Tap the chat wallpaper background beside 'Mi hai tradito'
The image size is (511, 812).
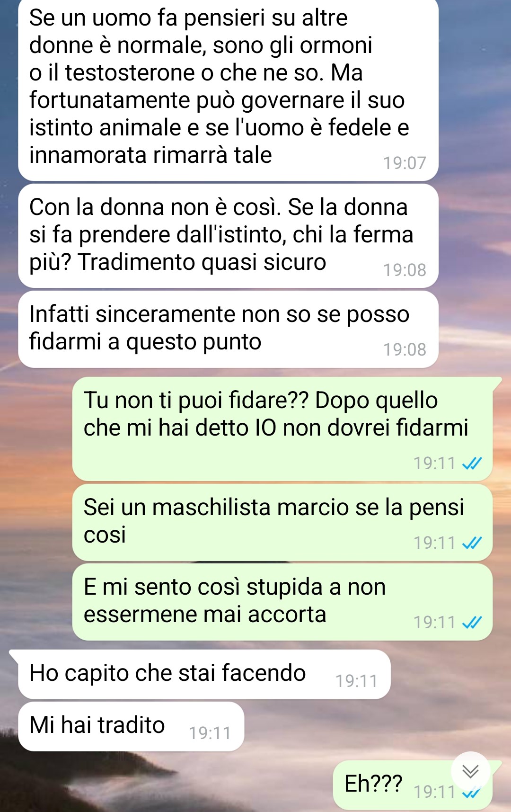(x=374, y=726)
